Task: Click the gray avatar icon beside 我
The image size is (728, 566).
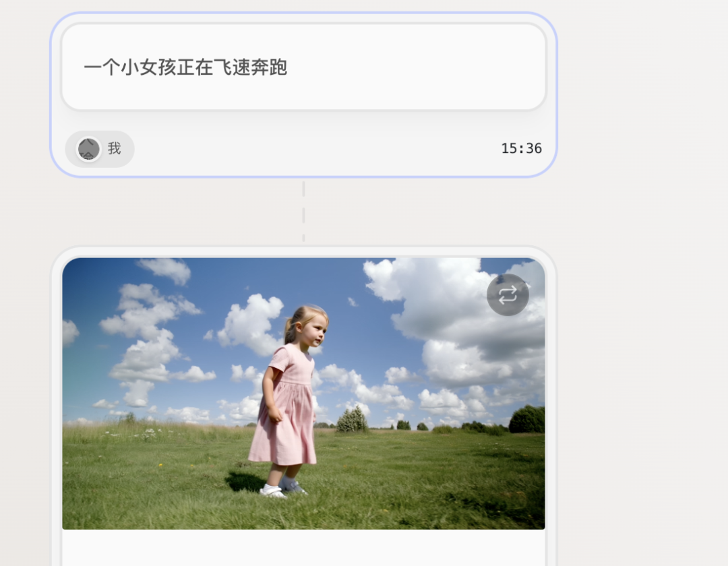Action: 88,149
